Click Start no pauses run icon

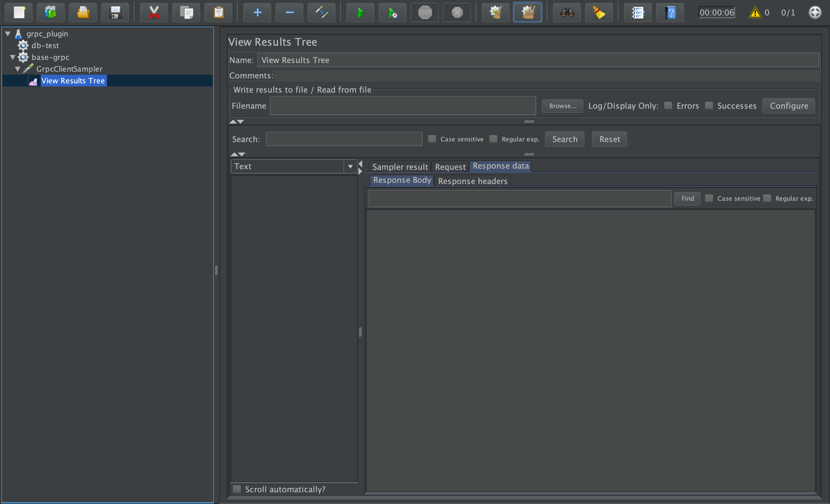click(x=392, y=13)
